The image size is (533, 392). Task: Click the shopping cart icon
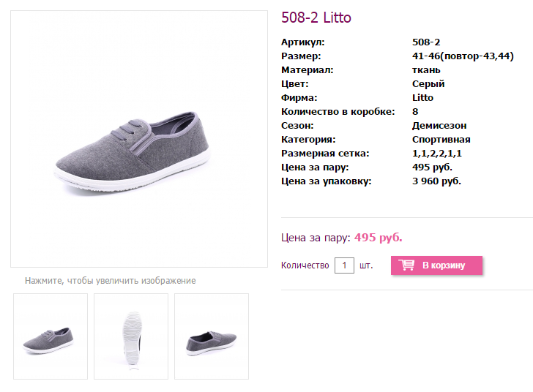pos(406,265)
